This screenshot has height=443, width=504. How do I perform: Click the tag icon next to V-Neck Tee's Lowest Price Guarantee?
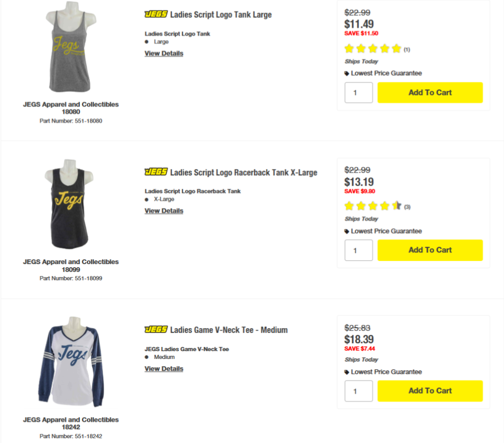[345, 372]
